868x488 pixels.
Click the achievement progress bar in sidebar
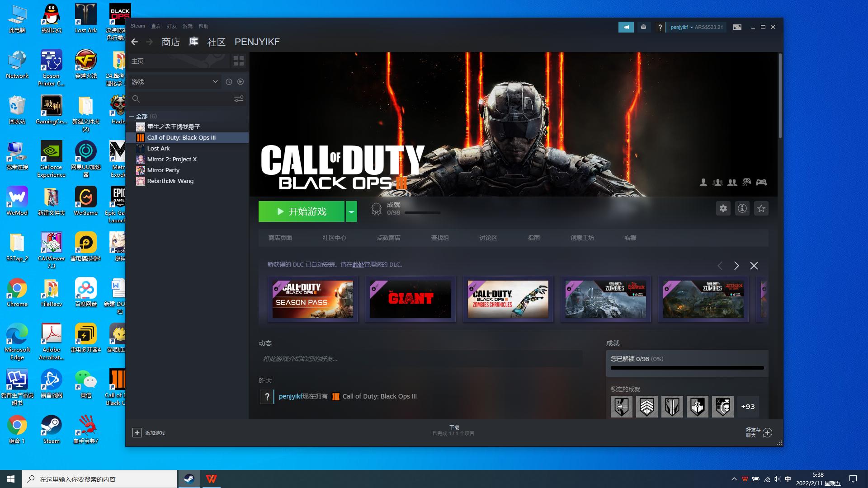click(x=687, y=368)
